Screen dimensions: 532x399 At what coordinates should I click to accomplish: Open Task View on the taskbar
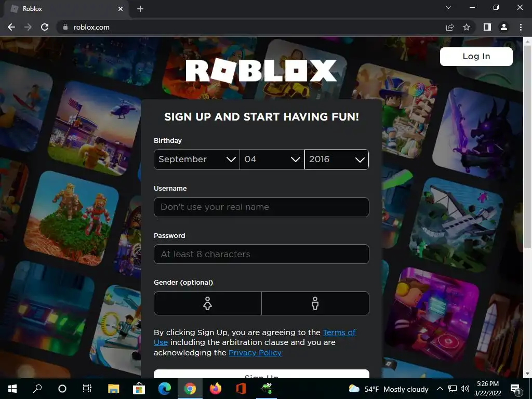87,389
